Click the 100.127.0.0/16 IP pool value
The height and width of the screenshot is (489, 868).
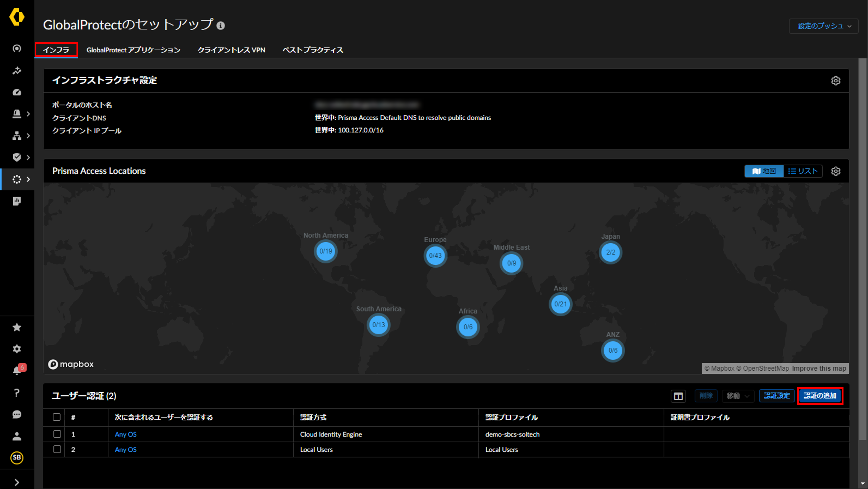361,130
